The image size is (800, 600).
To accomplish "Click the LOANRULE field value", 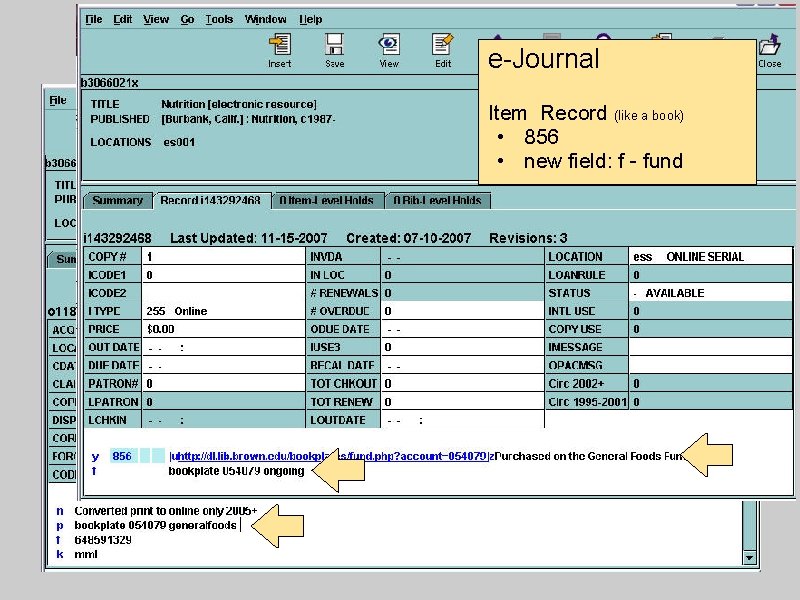I will [x=711, y=275].
